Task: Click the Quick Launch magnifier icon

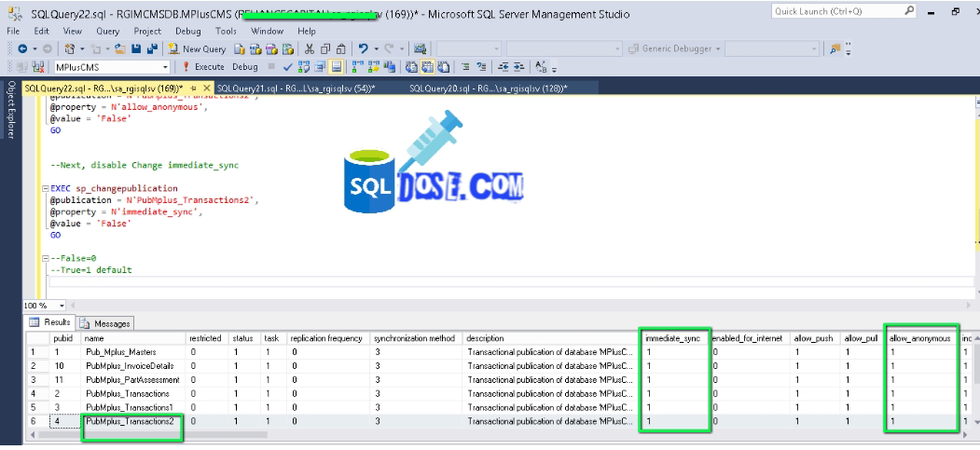Action: click(x=909, y=10)
